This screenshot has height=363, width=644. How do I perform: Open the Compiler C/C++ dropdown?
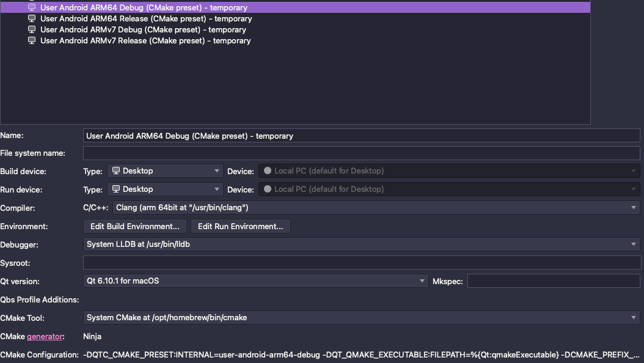coord(633,208)
